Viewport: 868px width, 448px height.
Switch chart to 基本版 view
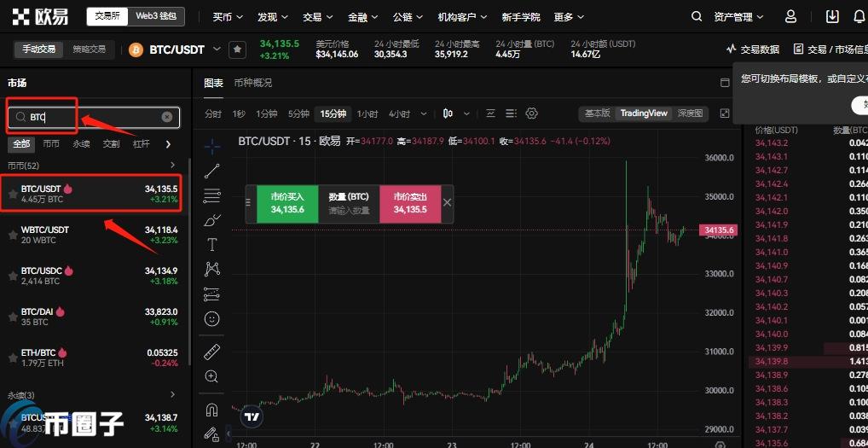point(598,113)
